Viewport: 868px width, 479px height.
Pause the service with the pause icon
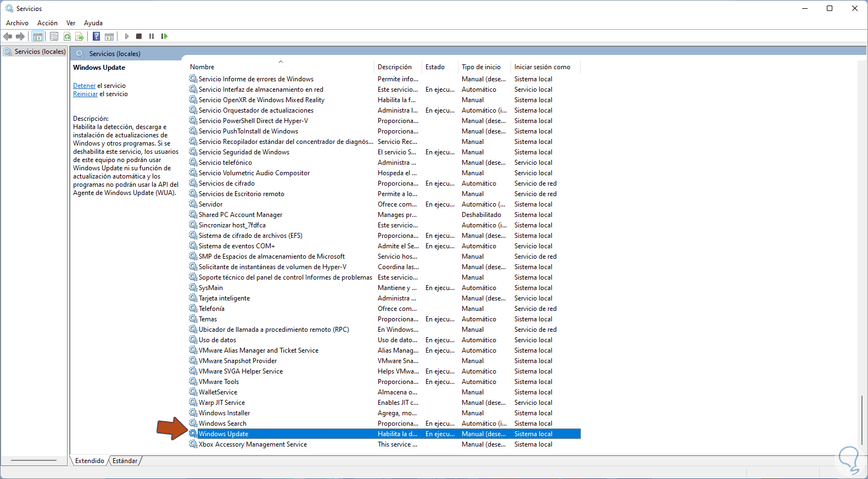pyautogui.click(x=152, y=36)
